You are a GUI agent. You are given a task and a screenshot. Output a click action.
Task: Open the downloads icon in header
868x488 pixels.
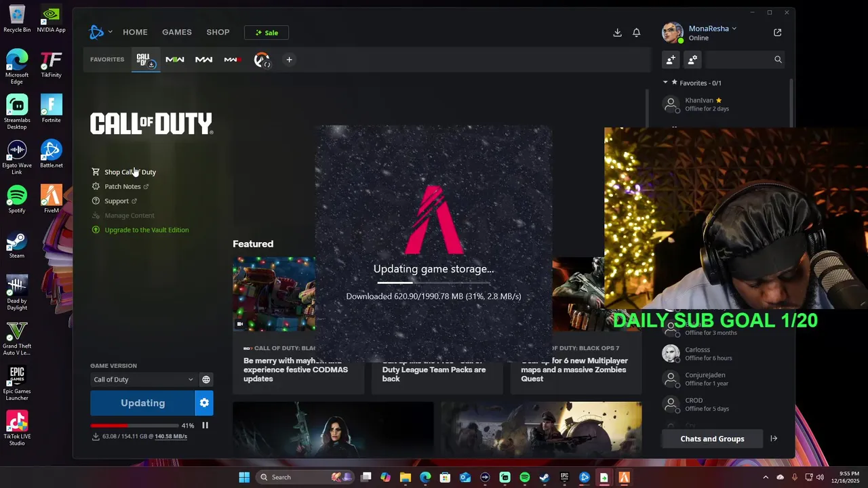coord(617,33)
